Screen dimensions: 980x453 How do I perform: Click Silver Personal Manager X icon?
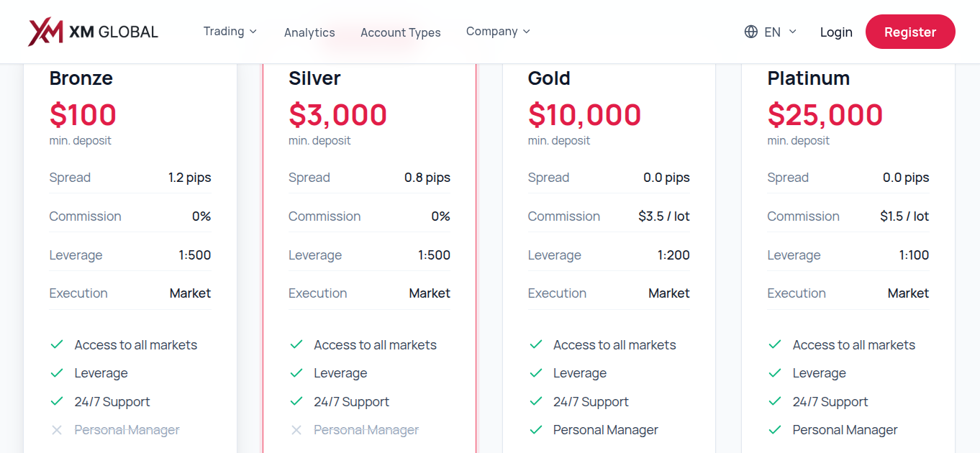coord(296,430)
